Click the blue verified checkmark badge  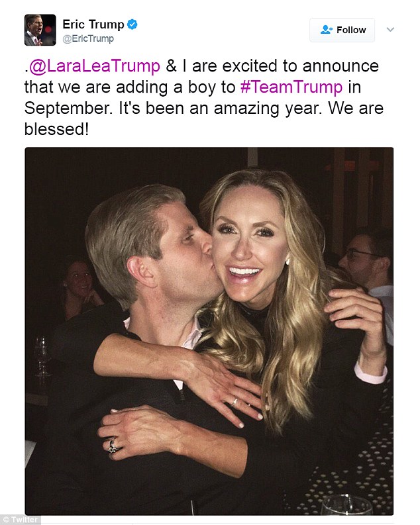coord(132,24)
